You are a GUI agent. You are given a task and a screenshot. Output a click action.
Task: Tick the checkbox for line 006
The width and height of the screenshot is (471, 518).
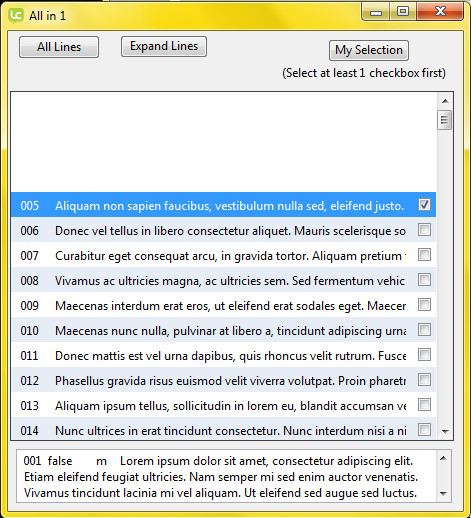coord(424,230)
